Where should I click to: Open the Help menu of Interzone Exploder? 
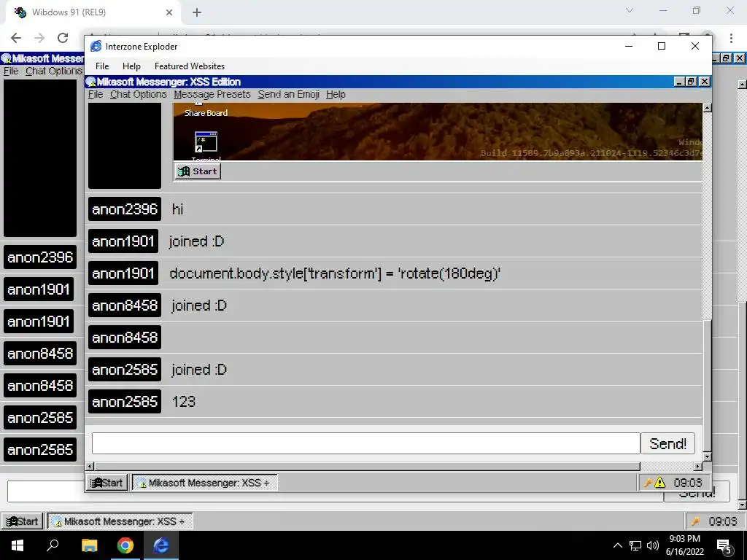(x=131, y=66)
